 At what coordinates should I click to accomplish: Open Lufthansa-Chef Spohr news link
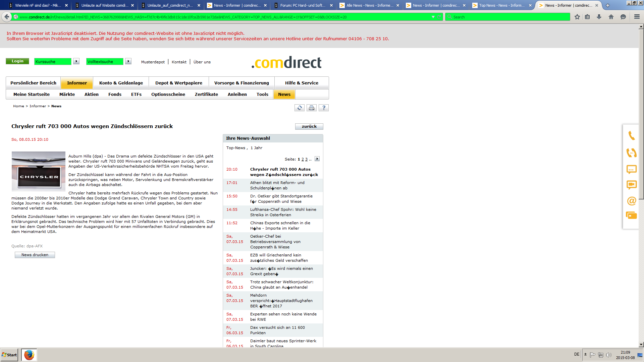[x=283, y=212]
